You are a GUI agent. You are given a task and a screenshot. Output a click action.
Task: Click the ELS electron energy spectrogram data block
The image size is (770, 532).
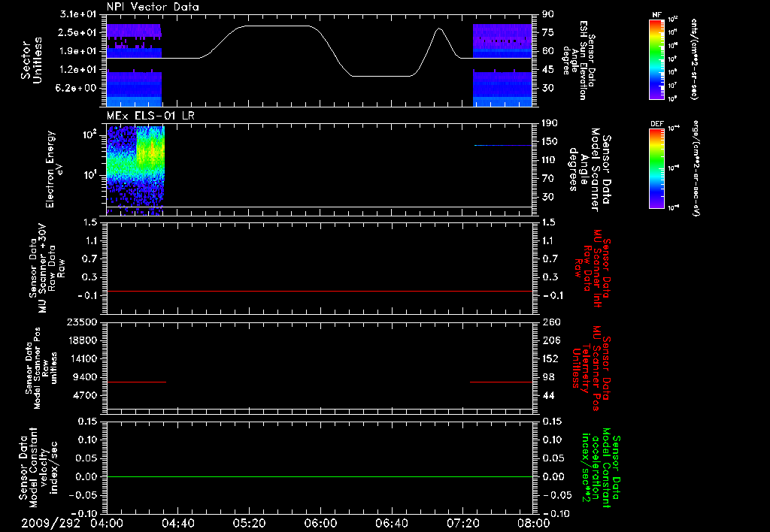click(x=135, y=171)
